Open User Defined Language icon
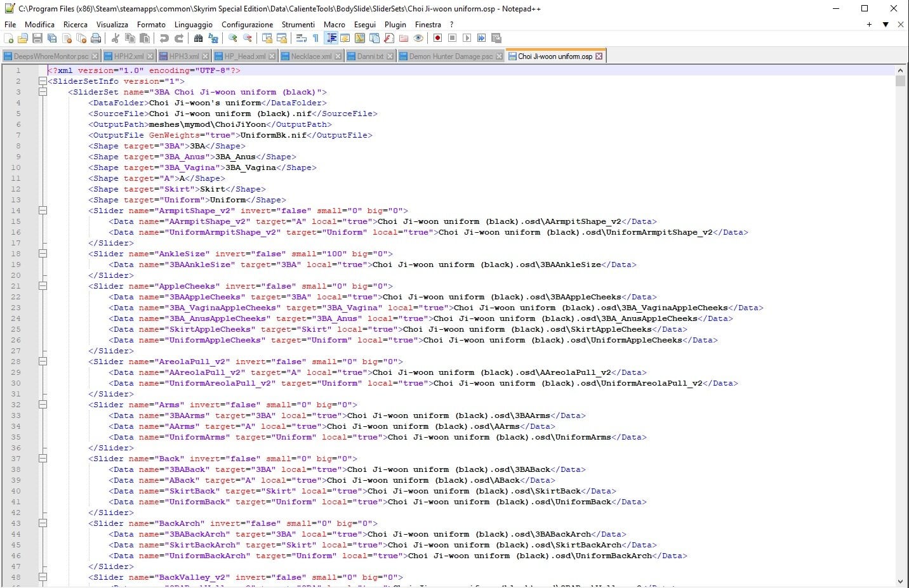Viewport: 909px width, 588px height. tap(345, 38)
